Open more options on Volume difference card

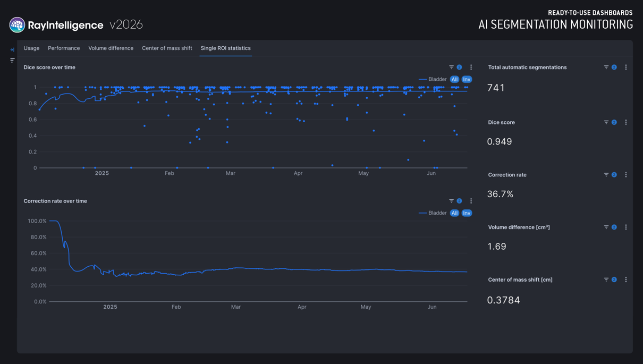pyautogui.click(x=626, y=227)
